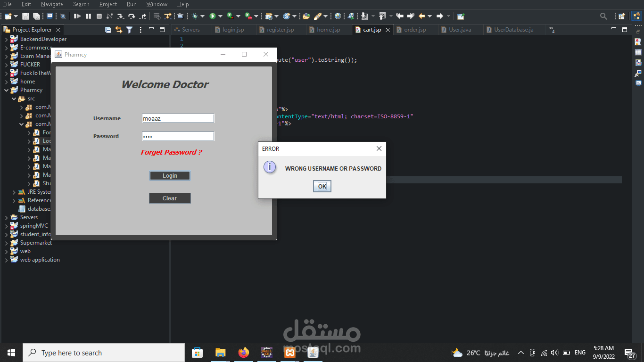Collapse the src folder
644x362 pixels.
(x=14, y=99)
